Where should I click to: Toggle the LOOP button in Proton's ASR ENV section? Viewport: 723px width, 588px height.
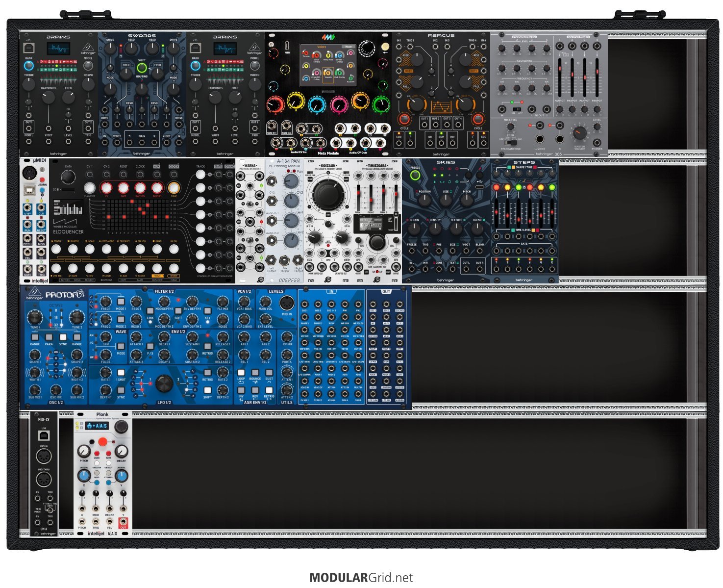(241, 373)
